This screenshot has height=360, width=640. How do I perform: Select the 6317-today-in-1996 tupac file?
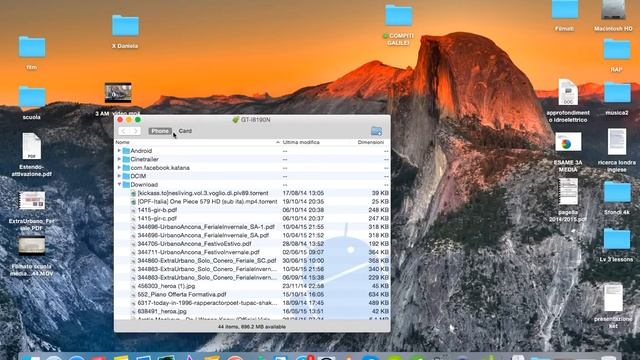pos(252,303)
